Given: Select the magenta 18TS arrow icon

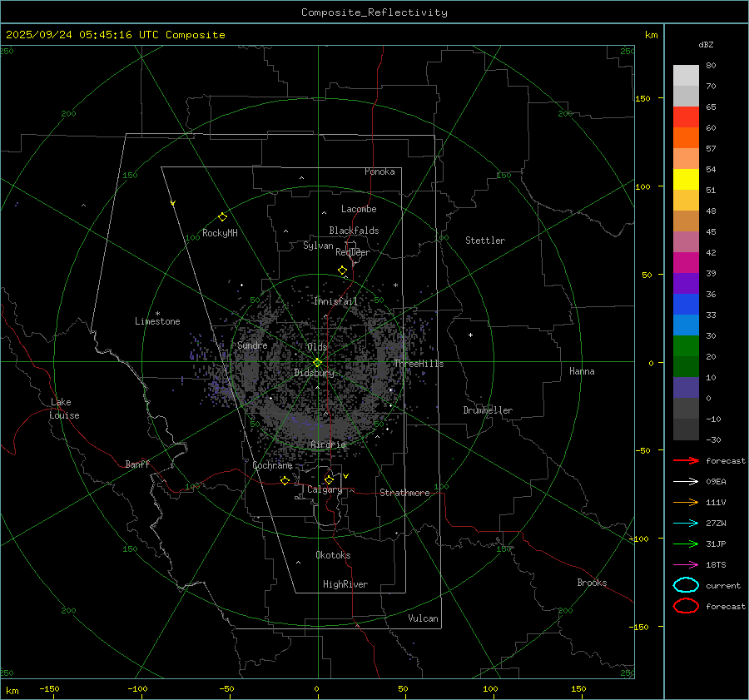Looking at the screenshot, I should point(686,564).
